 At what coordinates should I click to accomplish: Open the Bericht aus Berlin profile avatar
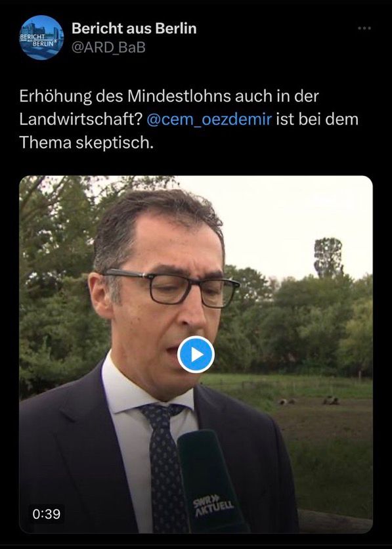click(41, 37)
